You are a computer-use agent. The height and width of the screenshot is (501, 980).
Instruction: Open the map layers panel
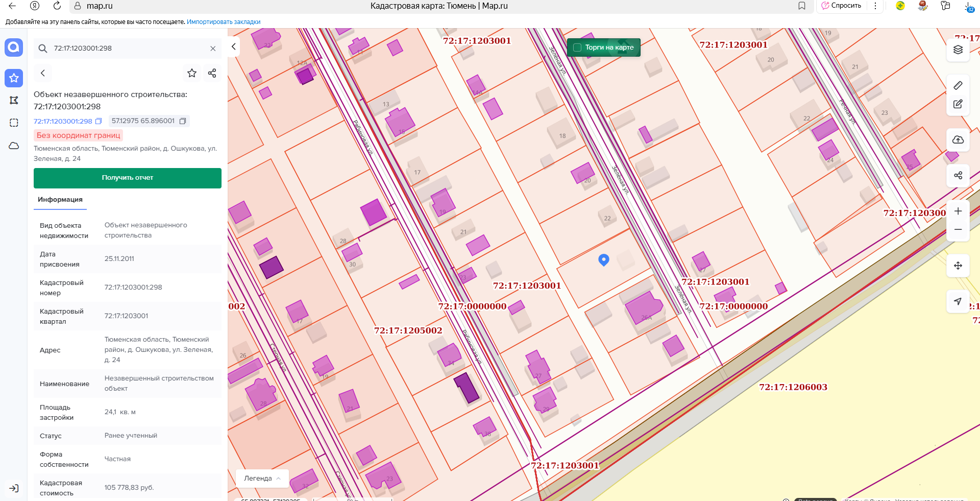click(x=958, y=50)
